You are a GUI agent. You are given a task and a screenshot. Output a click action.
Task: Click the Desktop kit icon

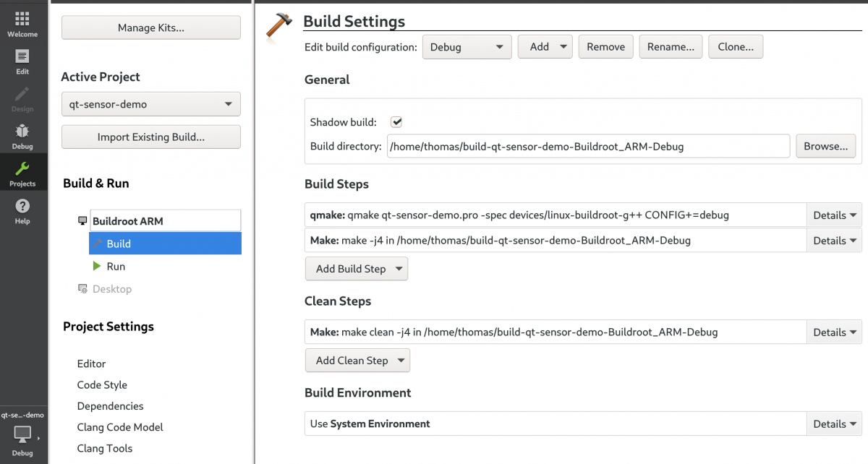[82, 289]
